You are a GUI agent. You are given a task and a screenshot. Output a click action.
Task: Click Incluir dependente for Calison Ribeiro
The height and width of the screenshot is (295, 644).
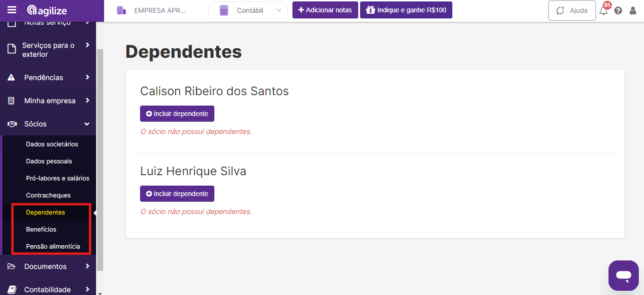tap(177, 114)
